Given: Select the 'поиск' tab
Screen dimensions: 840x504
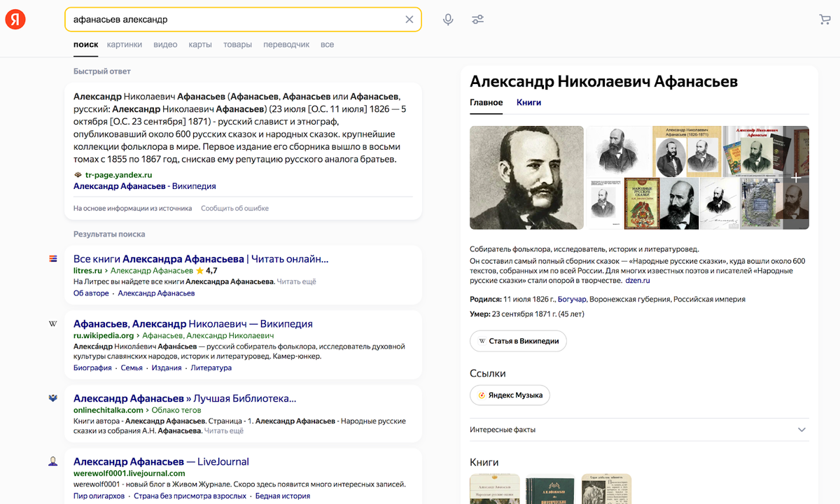Looking at the screenshot, I should tap(85, 45).
